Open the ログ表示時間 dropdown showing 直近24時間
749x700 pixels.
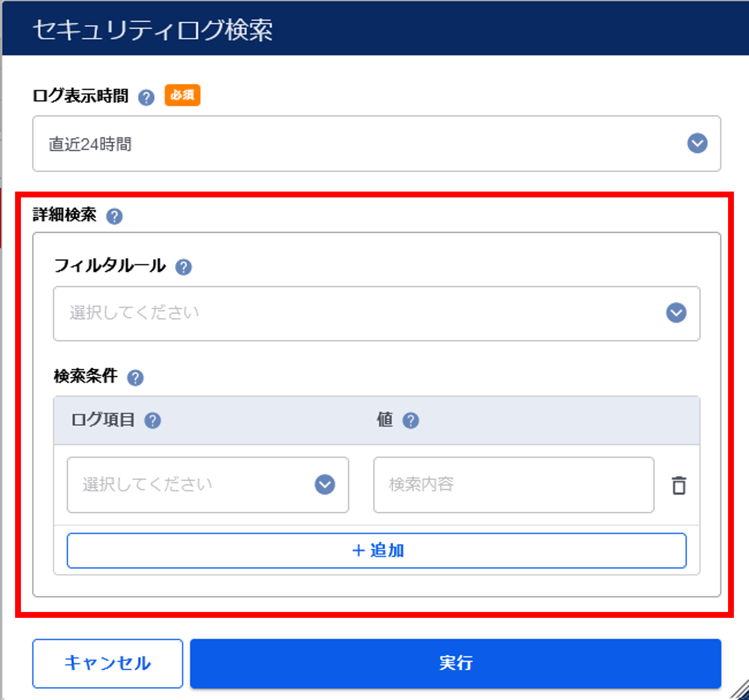click(377, 144)
